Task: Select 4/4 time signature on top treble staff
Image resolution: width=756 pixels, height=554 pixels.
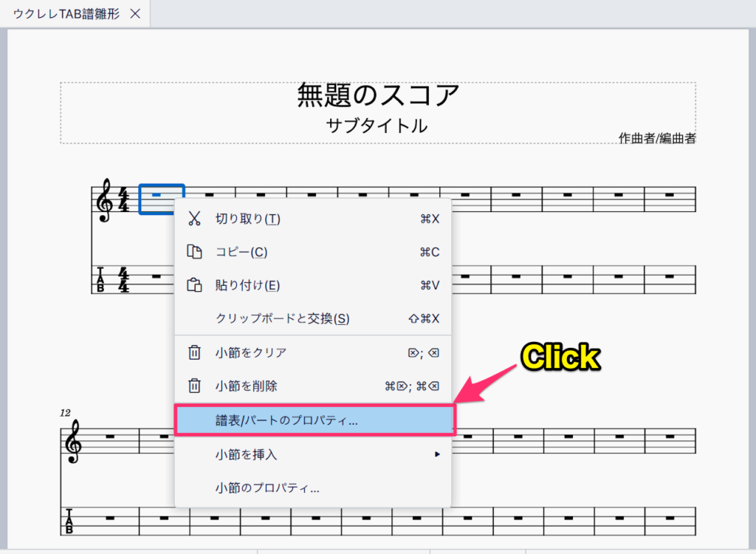Action: coord(124,200)
